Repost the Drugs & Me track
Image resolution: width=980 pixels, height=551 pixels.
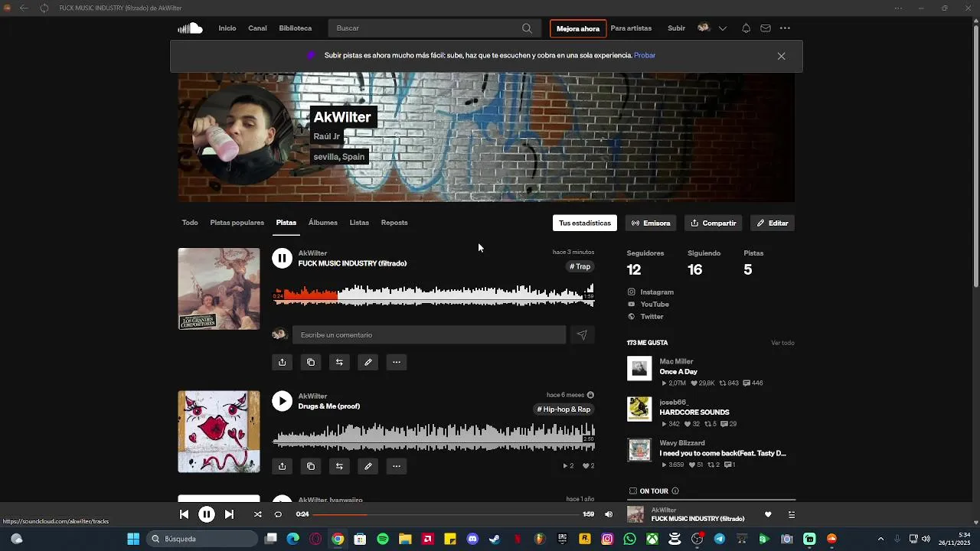pos(339,466)
